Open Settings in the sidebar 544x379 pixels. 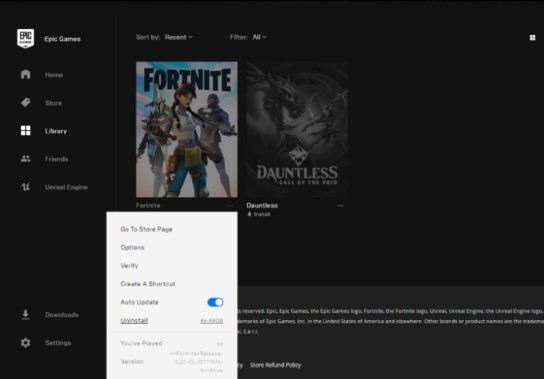pos(58,343)
